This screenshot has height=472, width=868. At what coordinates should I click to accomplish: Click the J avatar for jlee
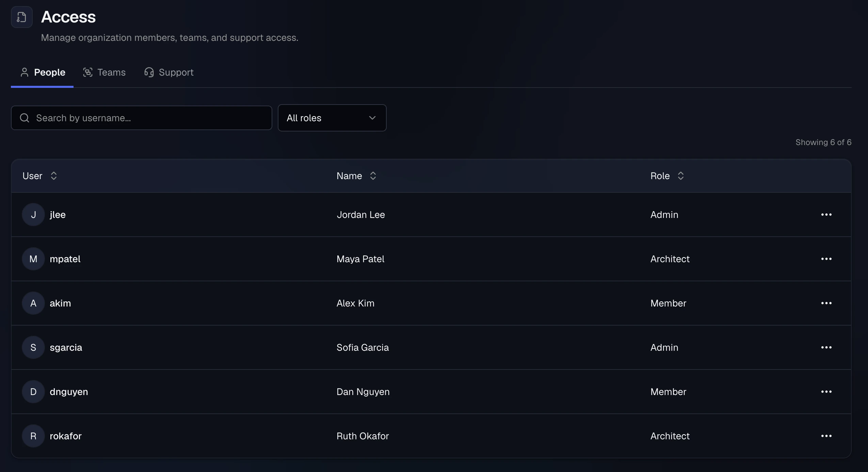[x=33, y=215]
